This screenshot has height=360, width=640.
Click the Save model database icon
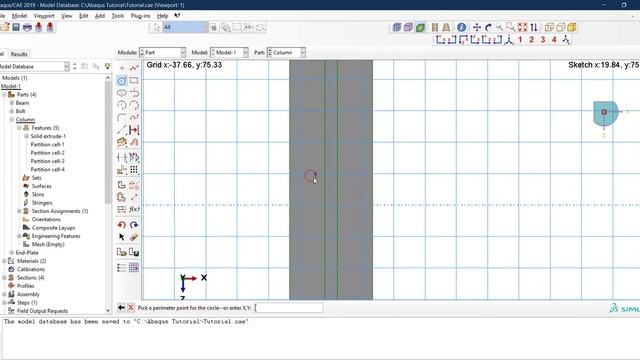point(16,27)
